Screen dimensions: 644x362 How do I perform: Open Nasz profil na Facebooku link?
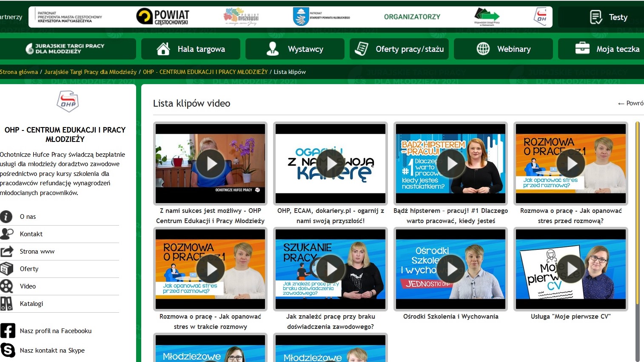point(56,331)
